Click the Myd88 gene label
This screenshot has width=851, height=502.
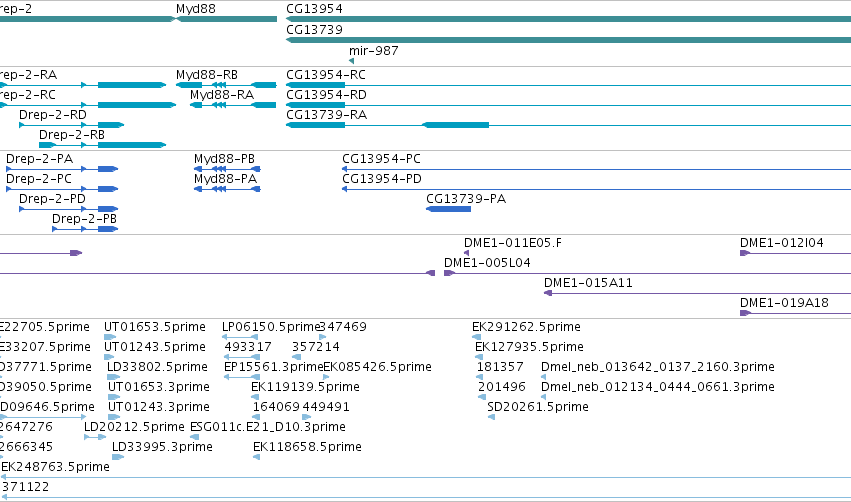click(x=195, y=9)
